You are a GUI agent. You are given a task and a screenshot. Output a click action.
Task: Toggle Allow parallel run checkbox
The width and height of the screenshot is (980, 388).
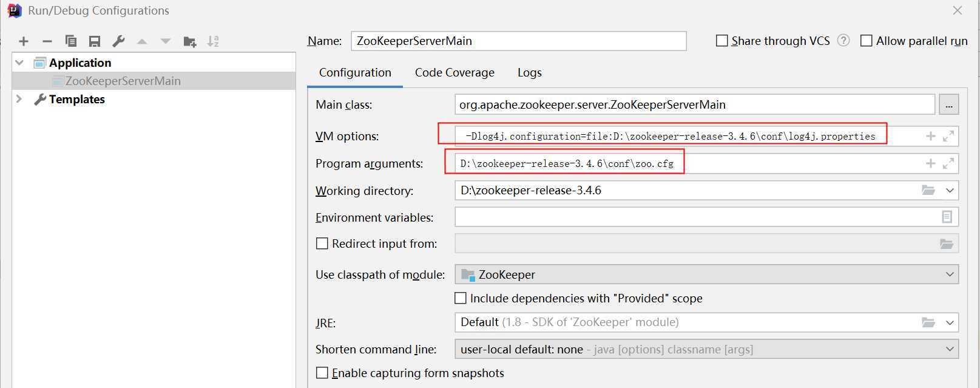coord(867,41)
